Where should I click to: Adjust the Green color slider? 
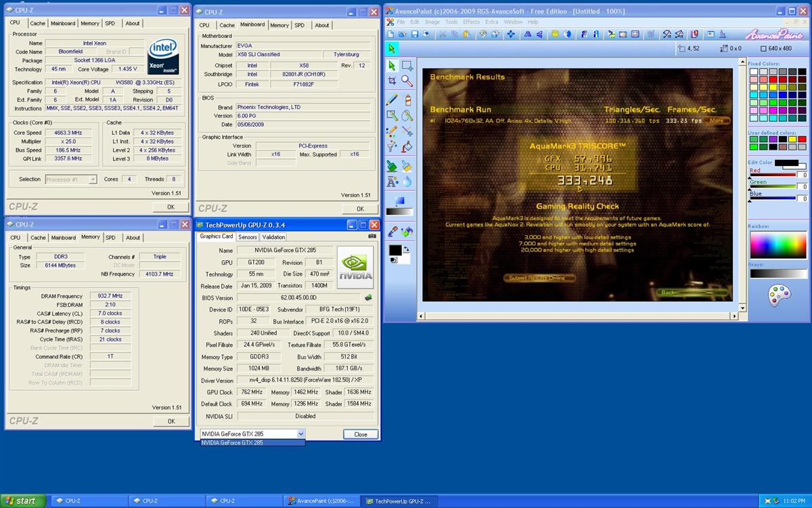pyautogui.click(x=772, y=186)
